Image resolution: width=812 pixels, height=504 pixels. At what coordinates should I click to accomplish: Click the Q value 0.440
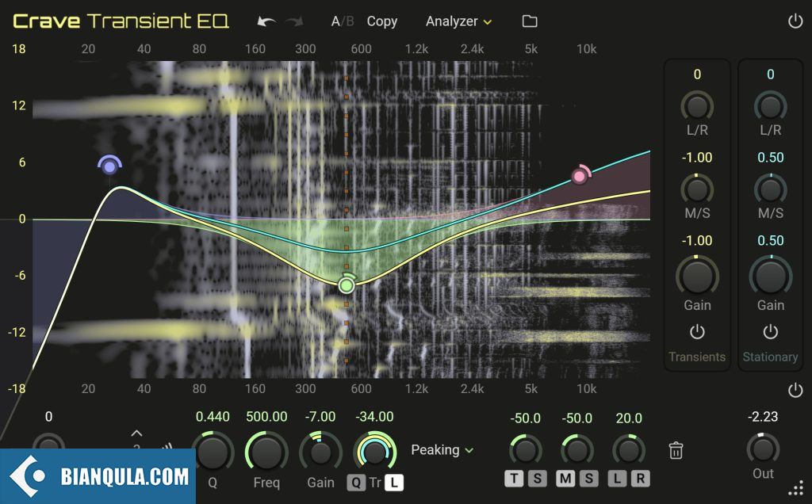coord(213,417)
